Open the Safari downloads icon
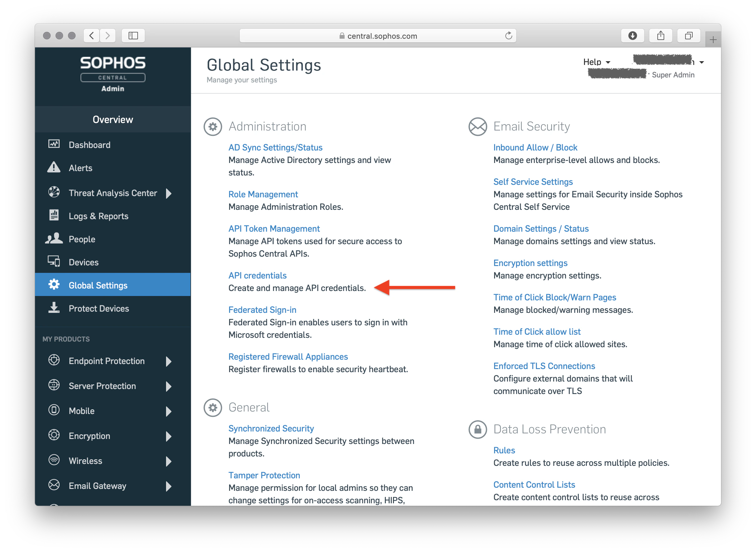 pos(632,36)
